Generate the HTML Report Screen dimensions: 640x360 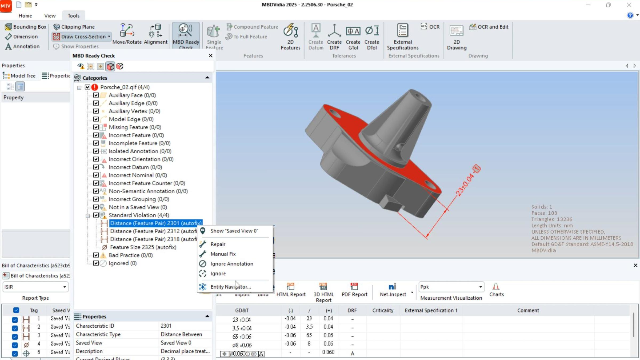291,290
